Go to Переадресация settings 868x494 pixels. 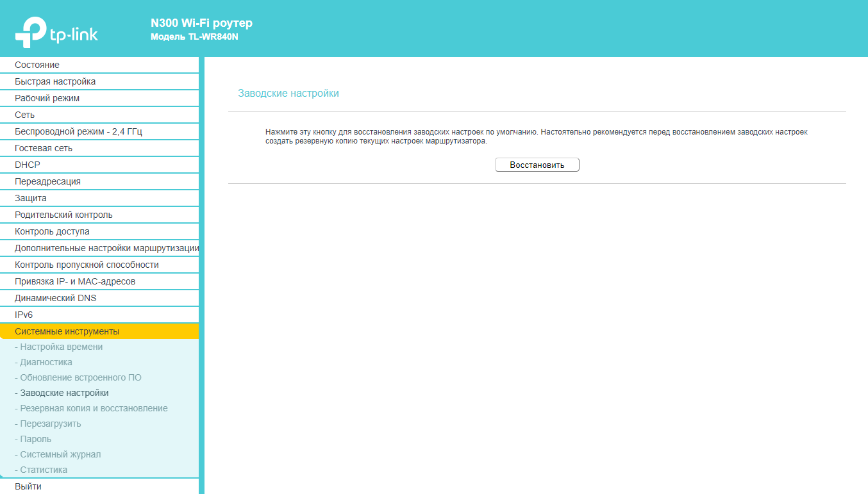click(x=48, y=181)
